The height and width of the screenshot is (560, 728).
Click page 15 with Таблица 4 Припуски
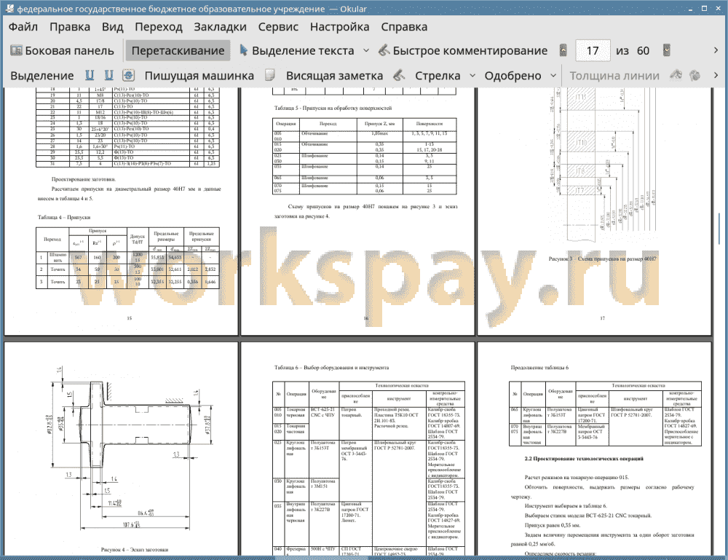(121, 210)
